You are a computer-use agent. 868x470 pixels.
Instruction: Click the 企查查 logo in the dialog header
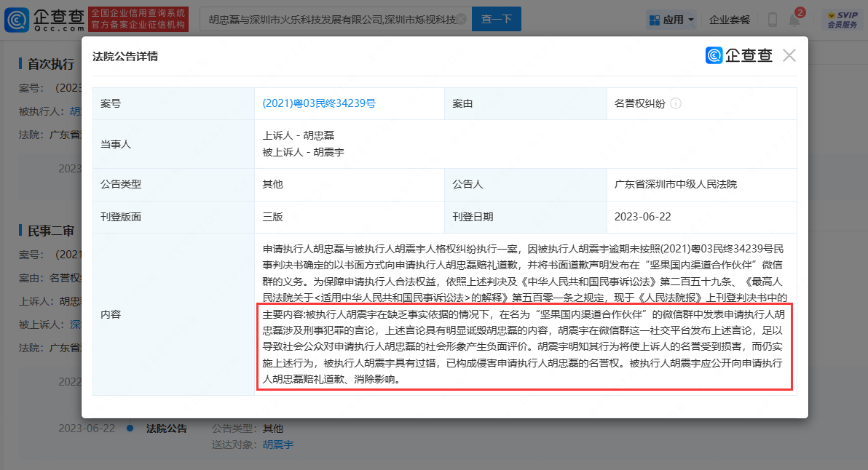point(738,55)
